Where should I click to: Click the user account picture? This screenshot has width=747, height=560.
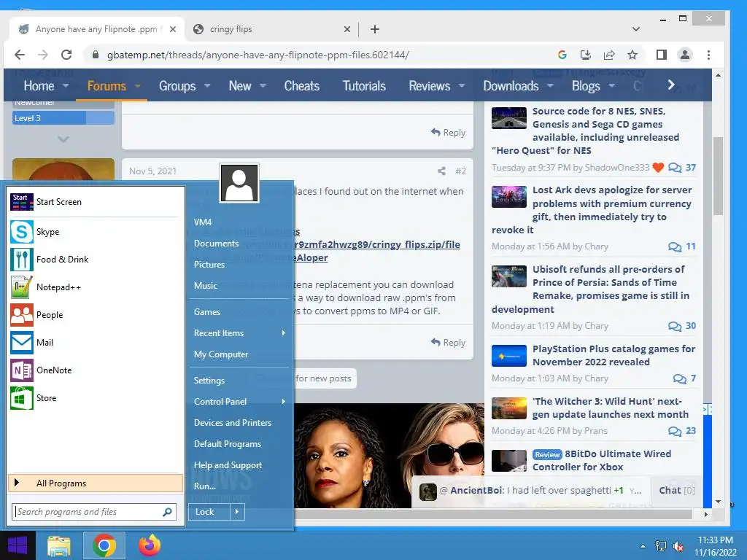239,183
